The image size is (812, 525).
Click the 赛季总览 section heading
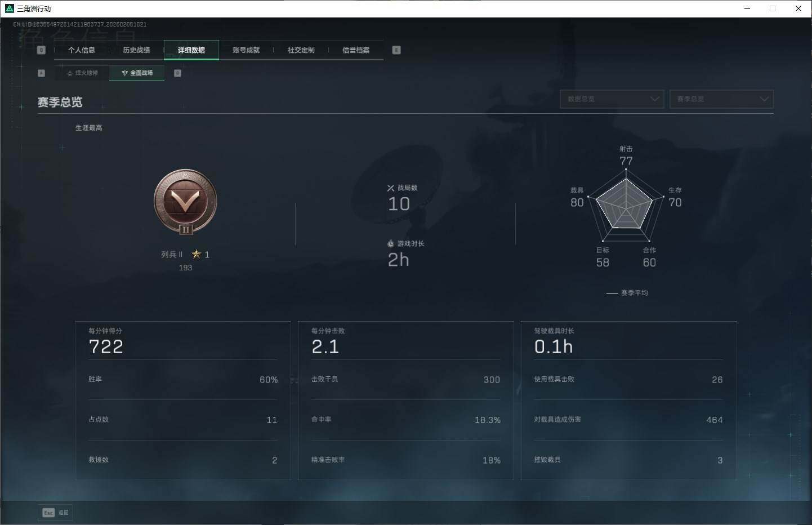[x=60, y=102]
